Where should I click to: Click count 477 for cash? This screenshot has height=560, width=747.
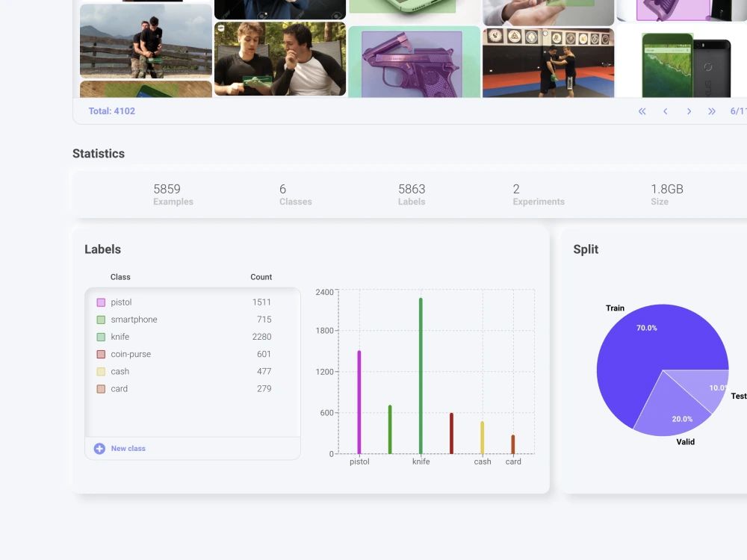pos(264,371)
